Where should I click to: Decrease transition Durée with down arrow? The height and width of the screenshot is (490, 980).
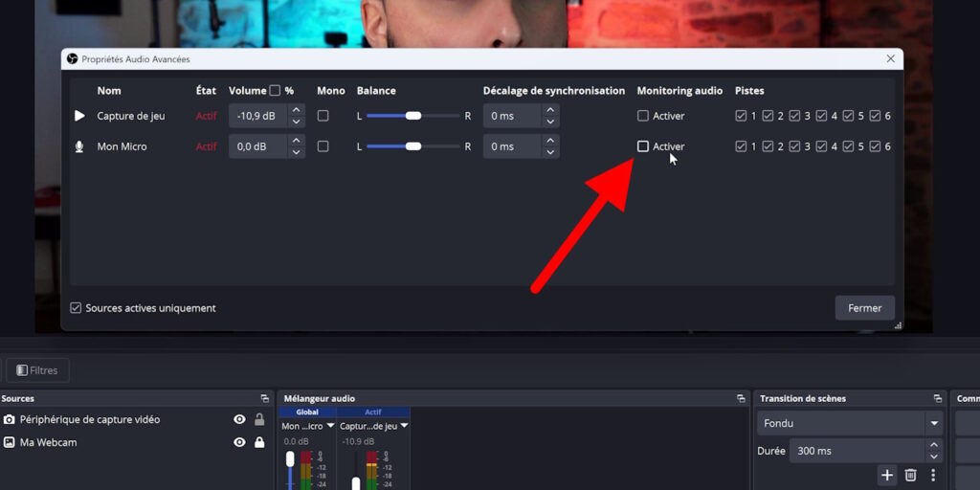(934, 457)
